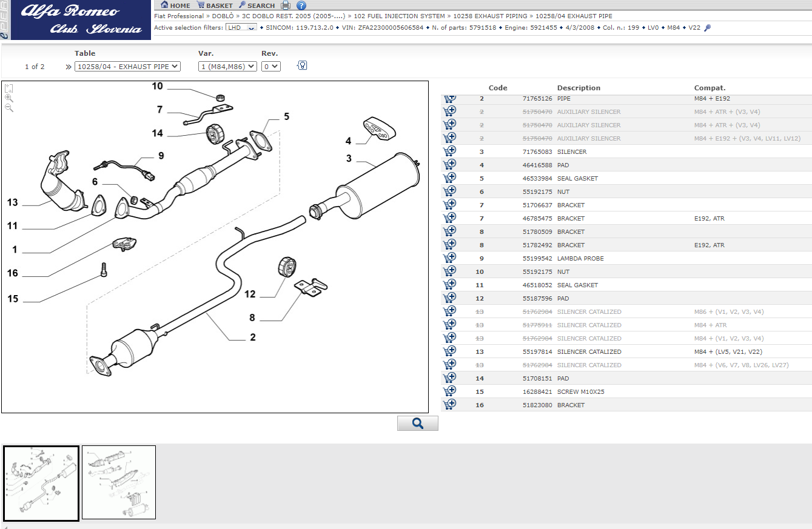Image resolution: width=812 pixels, height=529 pixels.
Task: Add PAD 46416588 to basket via cart icon
Action: [450, 165]
